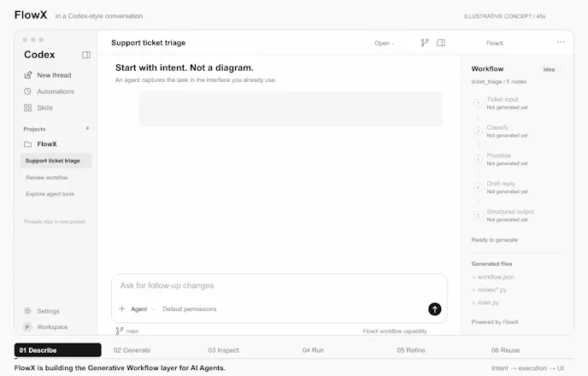The height and width of the screenshot is (376, 588).
Task: Click the Ticket input node label
Action: 503,99
